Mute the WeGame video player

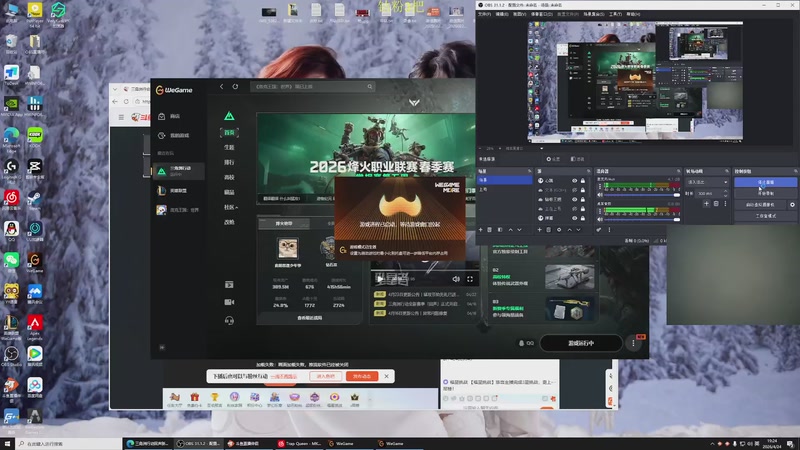[x=456, y=279]
